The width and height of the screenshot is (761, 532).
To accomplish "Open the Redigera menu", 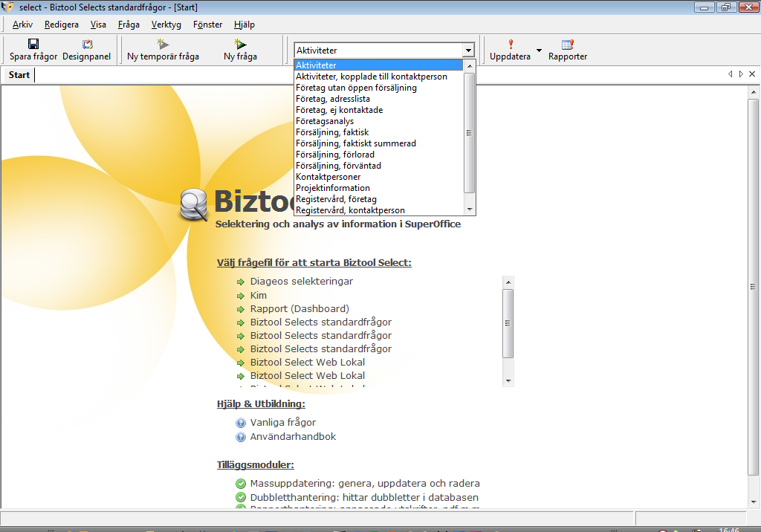I will [61, 25].
